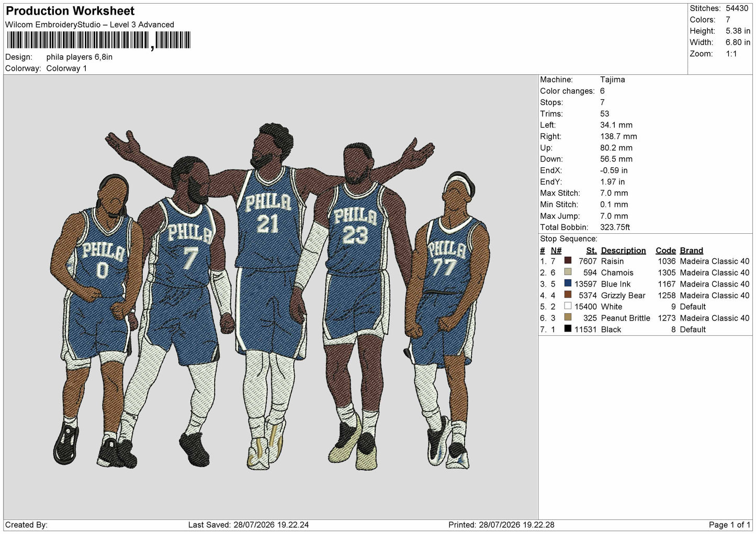Click the Down value '56.5 mm'

click(x=616, y=159)
